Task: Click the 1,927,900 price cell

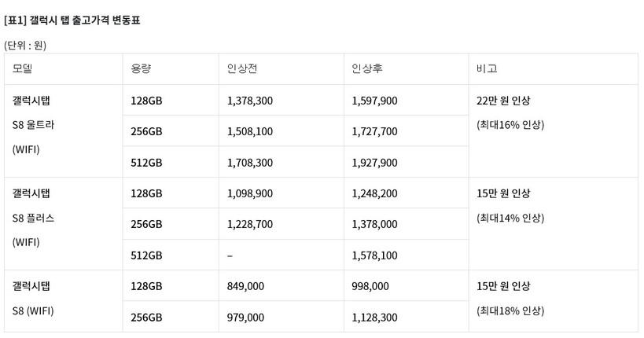Action: pyautogui.click(x=374, y=163)
